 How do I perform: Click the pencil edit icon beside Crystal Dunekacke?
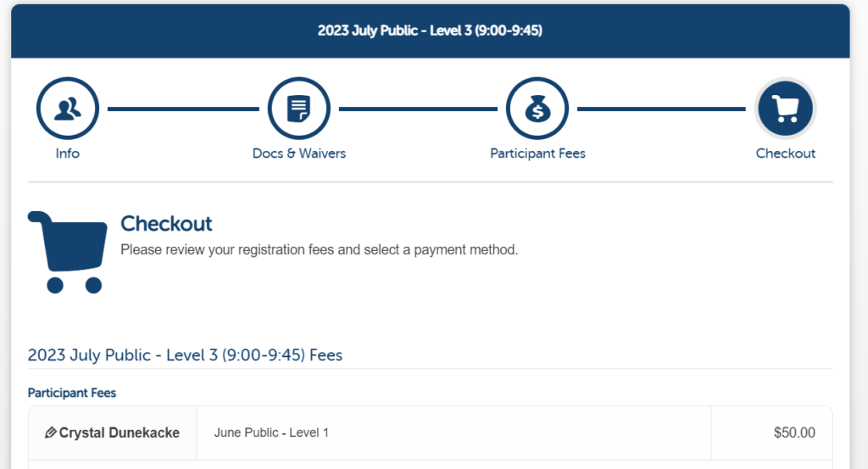(x=50, y=433)
